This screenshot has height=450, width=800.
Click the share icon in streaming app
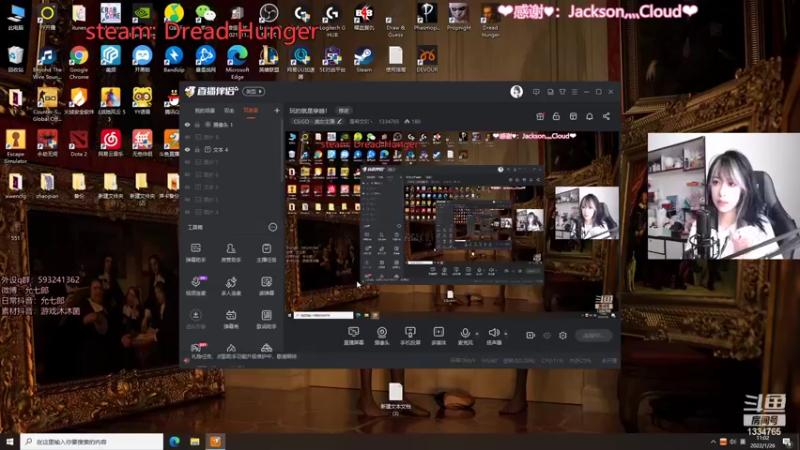(606, 116)
